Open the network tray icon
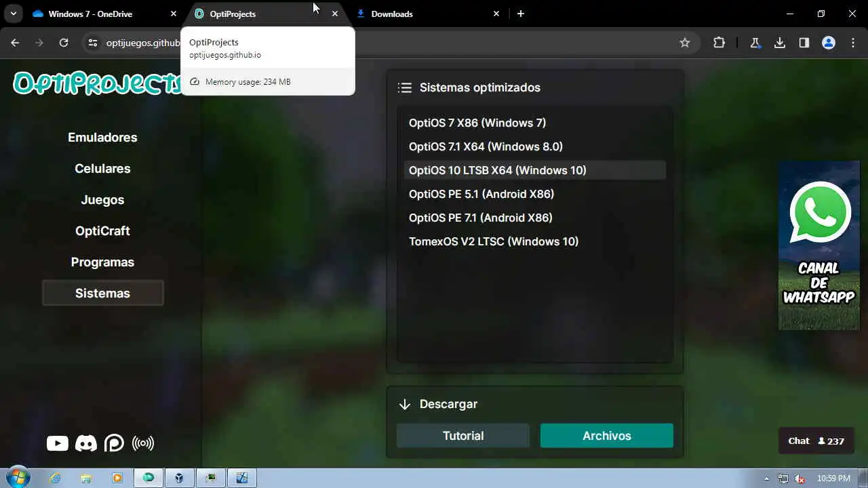 783,479
